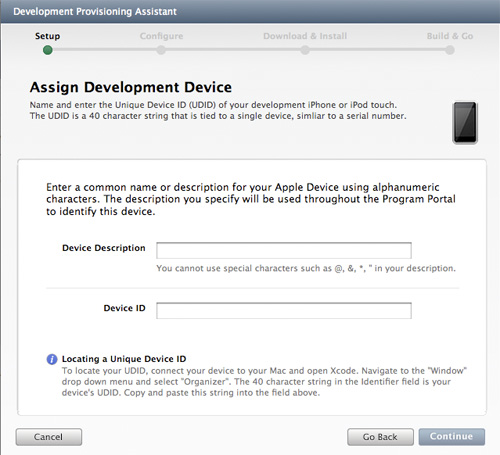Screen dimensions: 500x455
Task: Click the iPhone device image
Action: [x=465, y=123]
